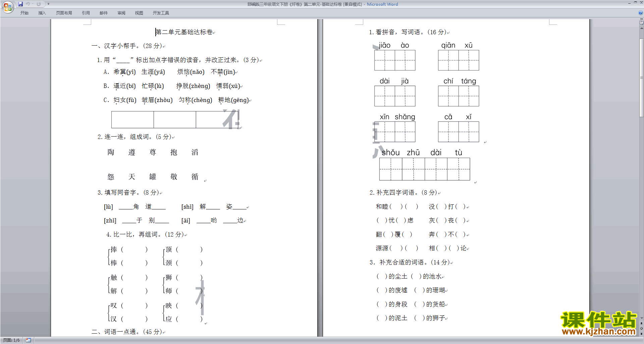Click the Next Page double-arrow button
644x344 pixels.
(x=641, y=334)
